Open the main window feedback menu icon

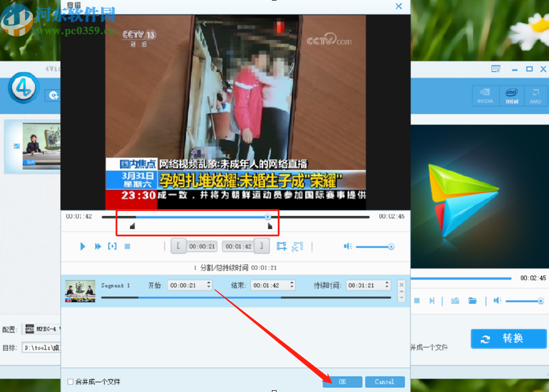496,69
